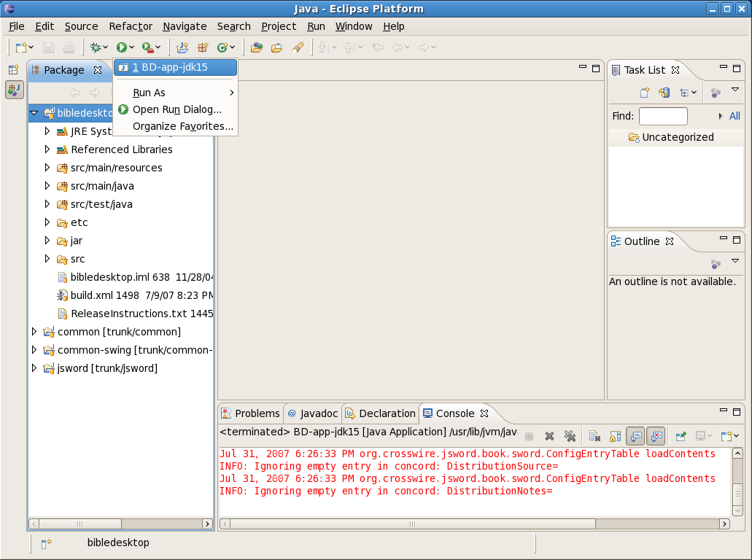Switch to the Problems tab

point(250,413)
